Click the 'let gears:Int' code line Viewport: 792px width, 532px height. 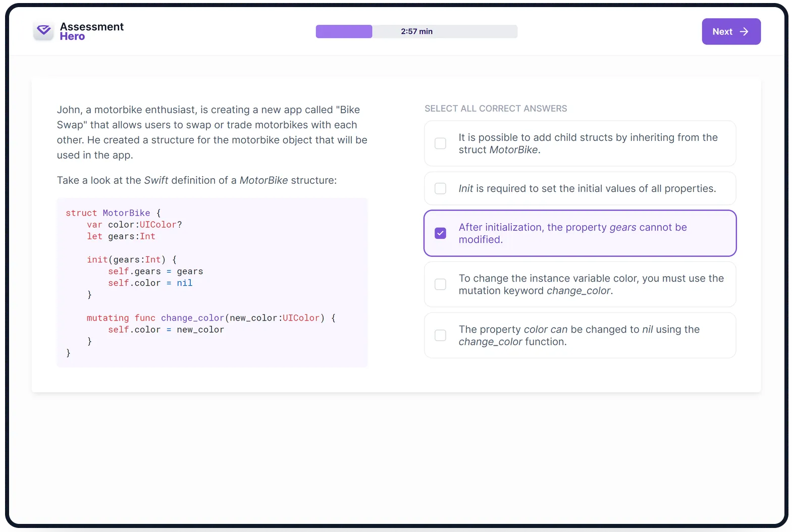[121, 236]
